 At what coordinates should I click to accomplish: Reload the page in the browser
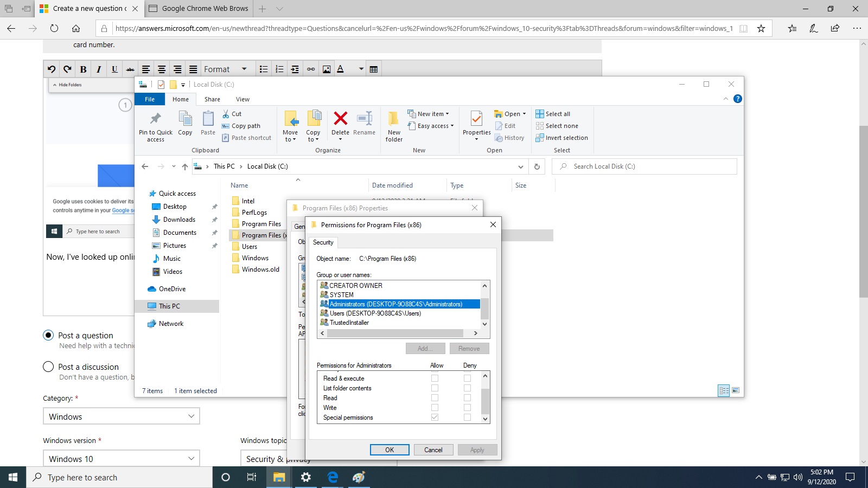54,28
